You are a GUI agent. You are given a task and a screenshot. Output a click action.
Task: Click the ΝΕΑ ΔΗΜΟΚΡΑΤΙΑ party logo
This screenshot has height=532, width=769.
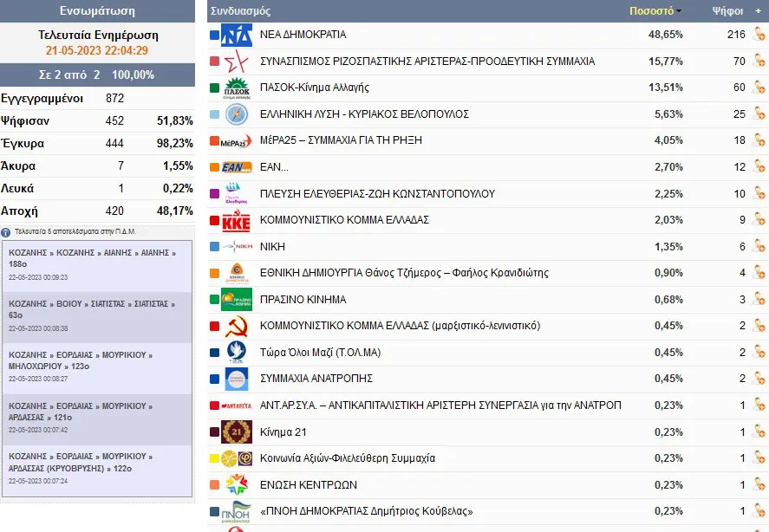tap(237, 35)
